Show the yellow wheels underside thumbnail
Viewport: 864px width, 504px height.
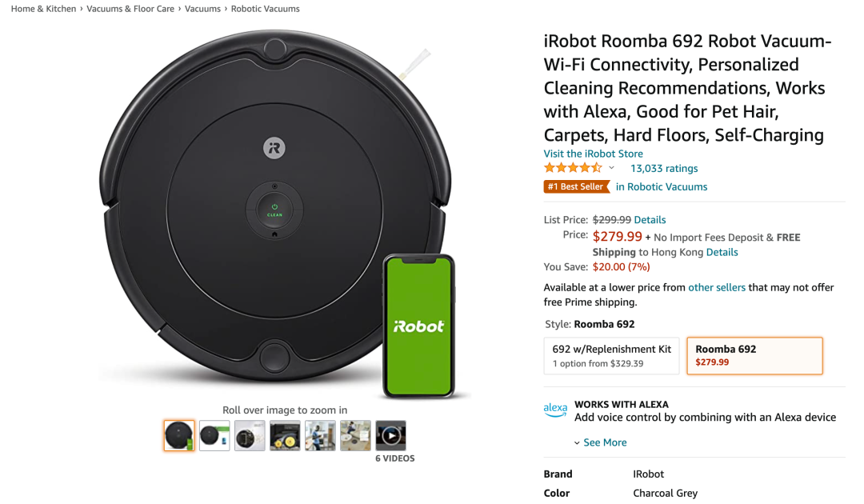click(x=285, y=436)
